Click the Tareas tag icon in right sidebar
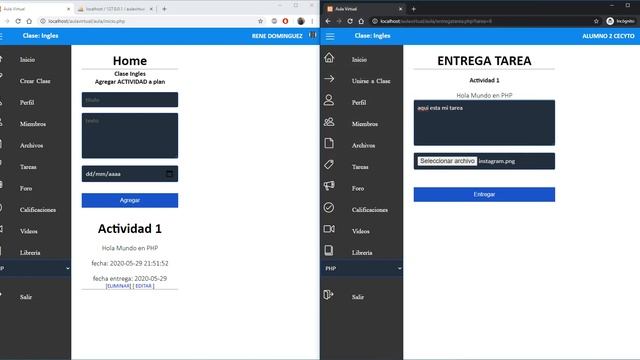Image resolution: width=640 pixels, height=360 pixels. [329, 164]
